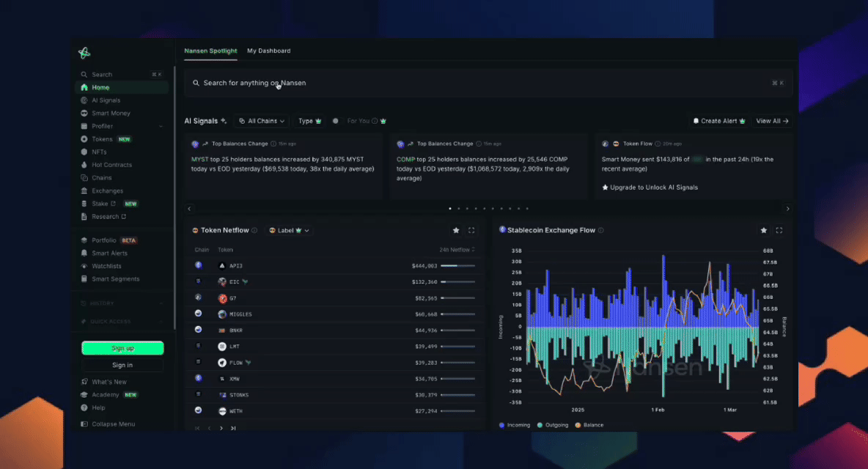Open the Label dropdown in Token Netflow
Viewport: 868px width, 469px height.
click(x=289, y=230)
